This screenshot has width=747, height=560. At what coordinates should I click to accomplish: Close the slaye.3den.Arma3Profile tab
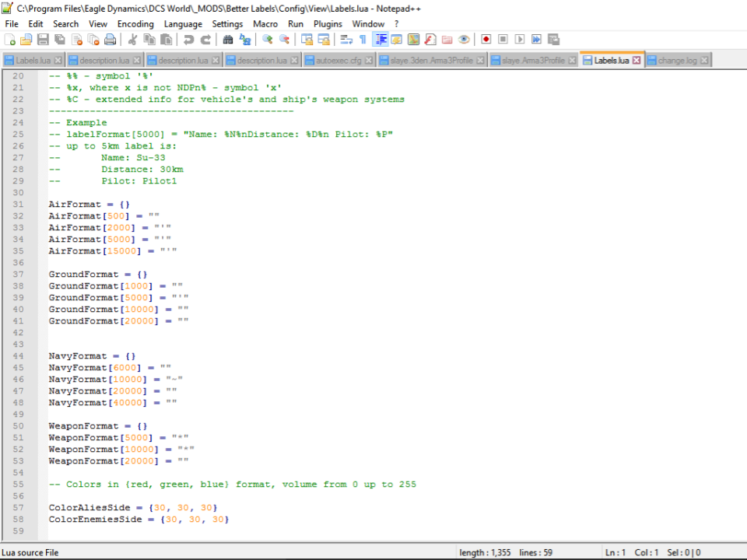(x=480, y=61)
